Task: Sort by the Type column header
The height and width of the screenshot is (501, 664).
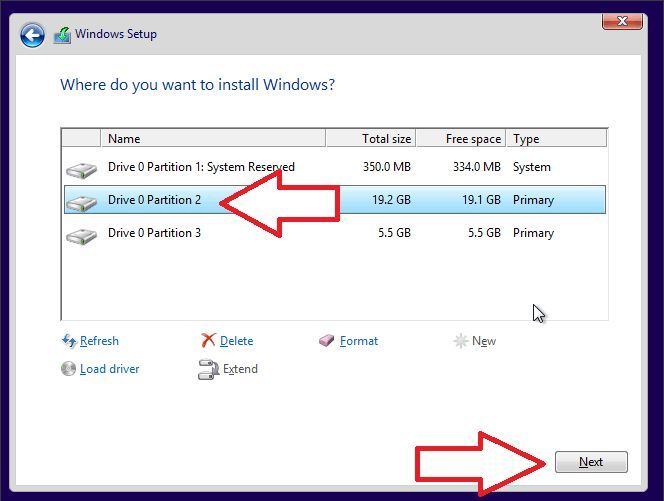Action: 557,138
